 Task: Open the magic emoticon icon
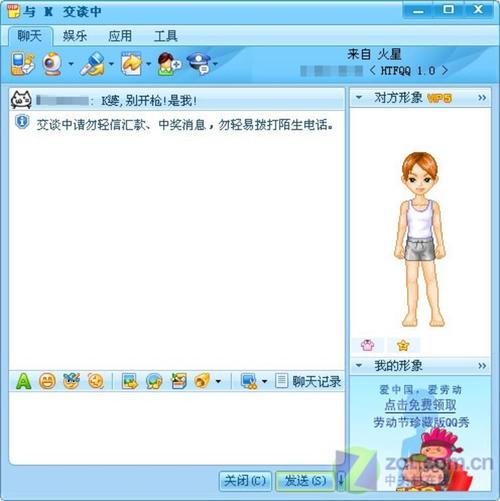click(x=71, y=381)
